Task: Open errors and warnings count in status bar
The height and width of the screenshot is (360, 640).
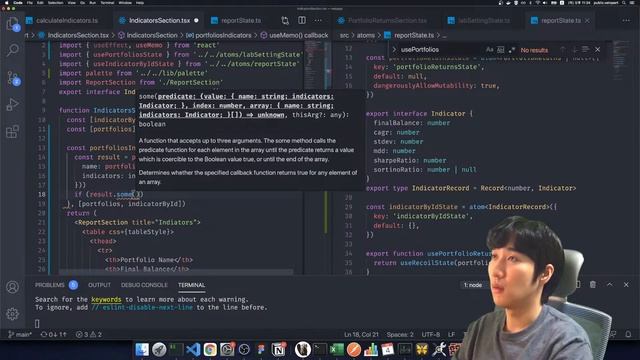Action: (x=89, y=334)
